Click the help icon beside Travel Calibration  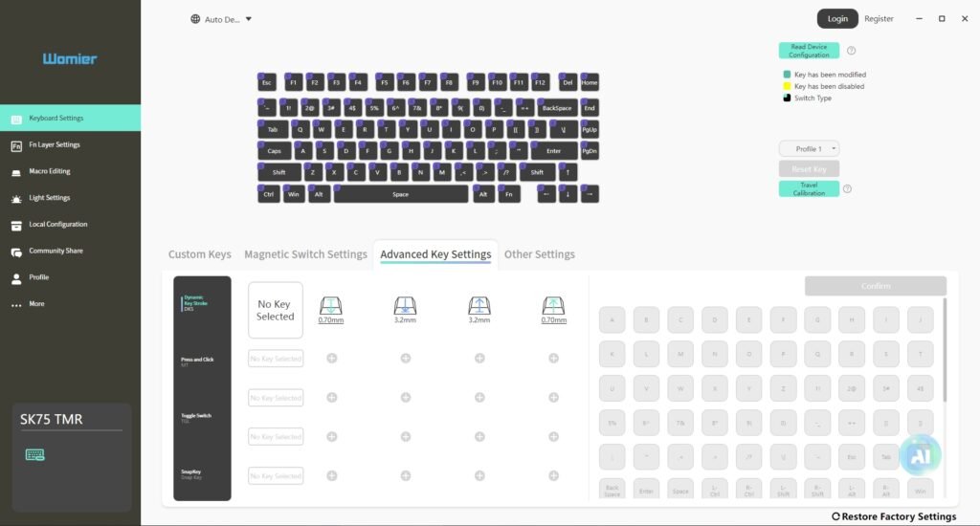(847, 189)
